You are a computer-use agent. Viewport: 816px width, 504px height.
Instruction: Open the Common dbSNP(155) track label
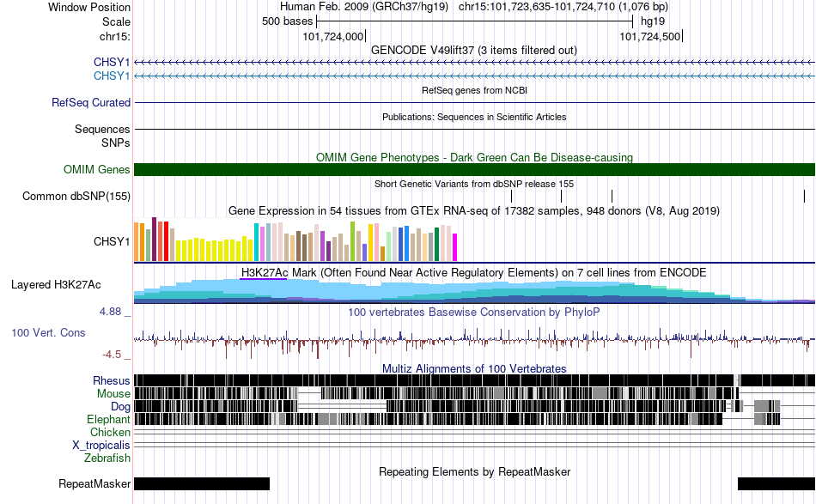point(76,196)
